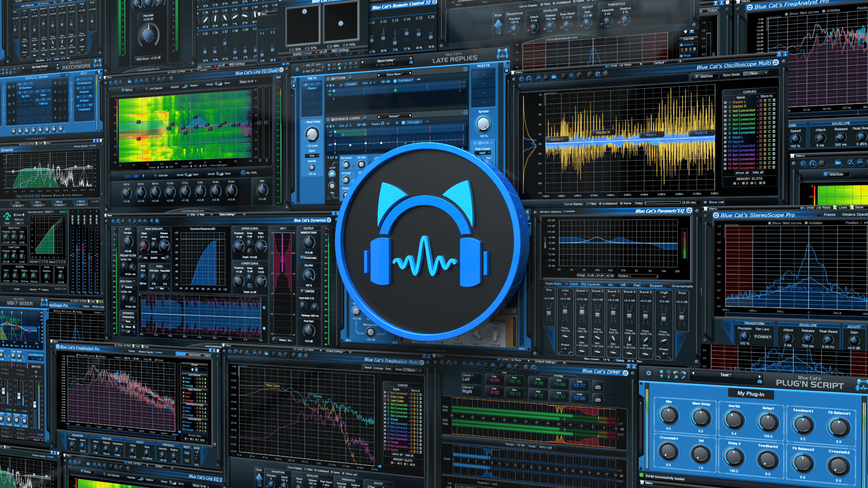This screenshot has width=868, height=488.
Task: Open the Test preset selector in Plug'n Script
Action: (x=726, y=375)
